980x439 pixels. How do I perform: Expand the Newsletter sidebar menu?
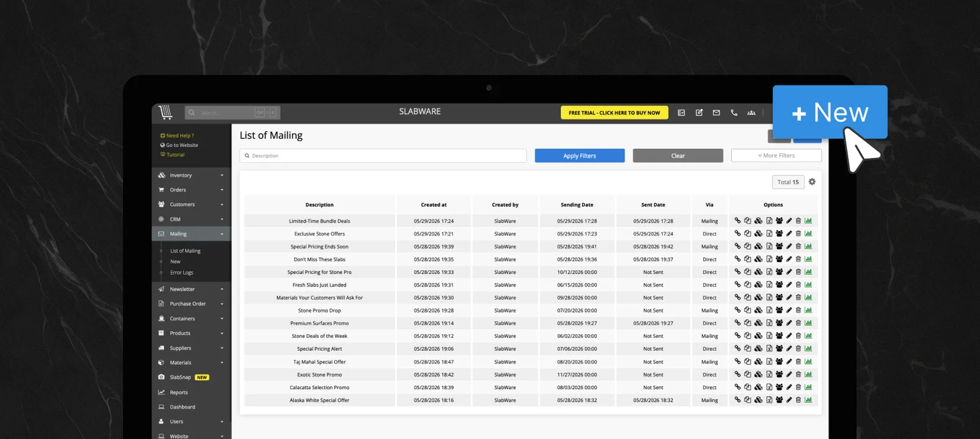click(191, 289)
